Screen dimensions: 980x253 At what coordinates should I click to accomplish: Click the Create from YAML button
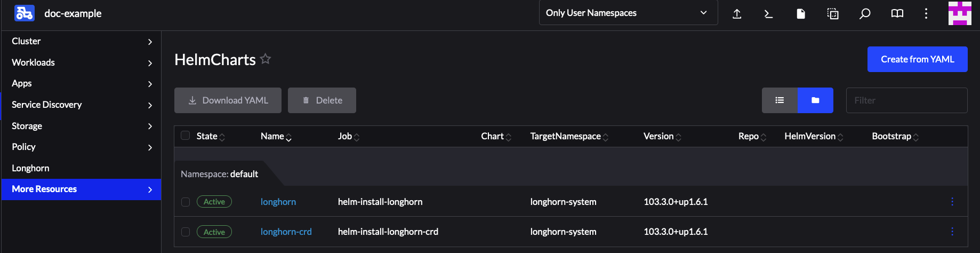(917, 59)
